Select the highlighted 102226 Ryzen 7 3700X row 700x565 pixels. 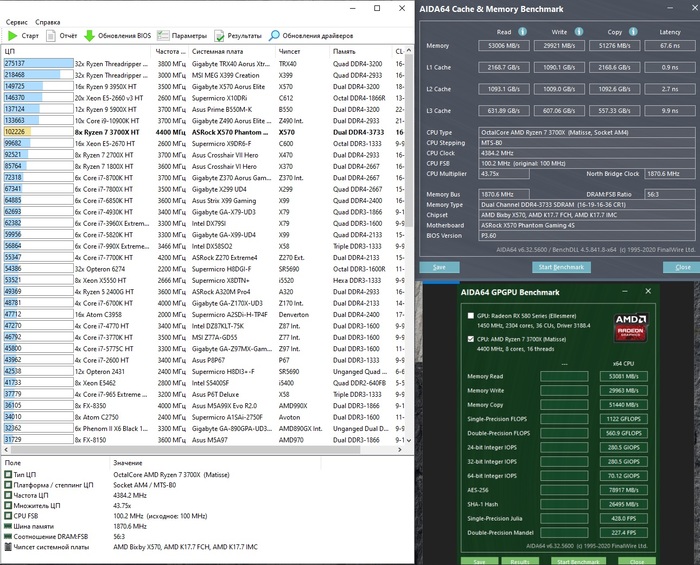tap(204, 132)
